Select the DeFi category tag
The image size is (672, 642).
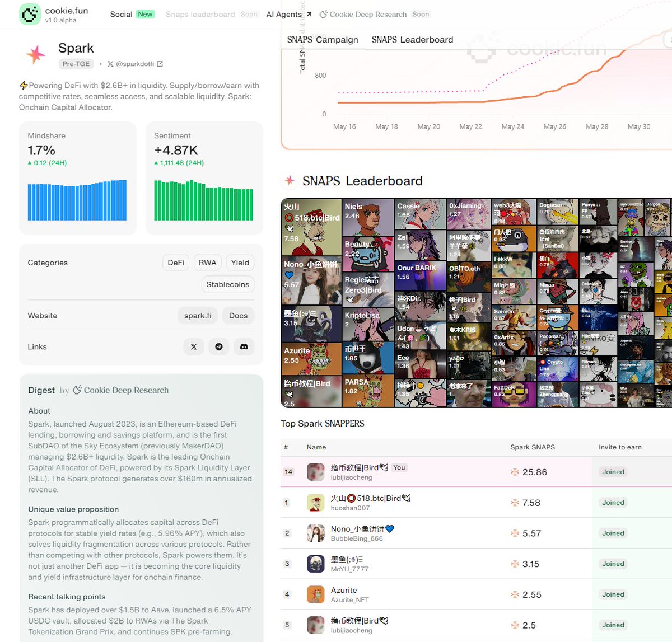click(x=176, y=263)
